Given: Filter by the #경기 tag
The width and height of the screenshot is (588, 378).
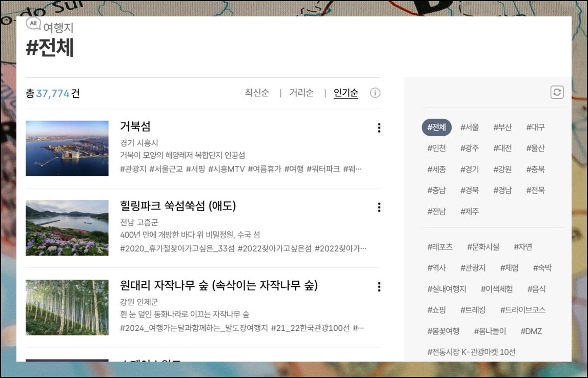Looking at the screenshot, I should [470, 170].
